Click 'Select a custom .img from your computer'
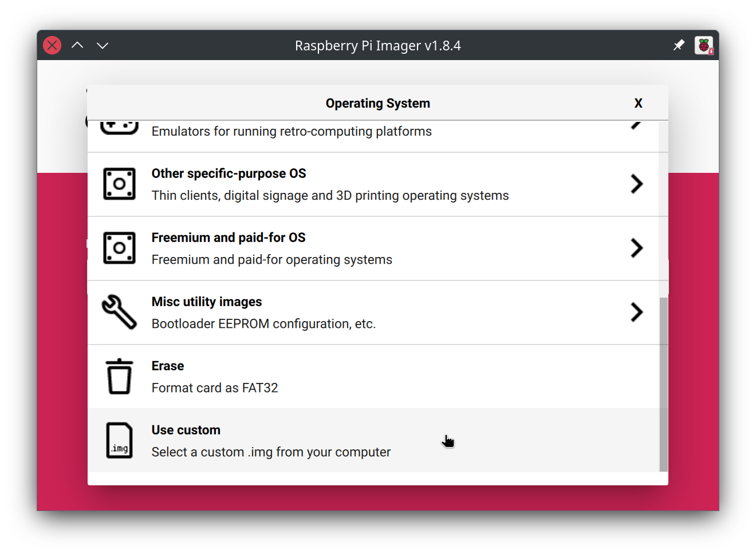 pyautogui.click(x=271, y=452)
